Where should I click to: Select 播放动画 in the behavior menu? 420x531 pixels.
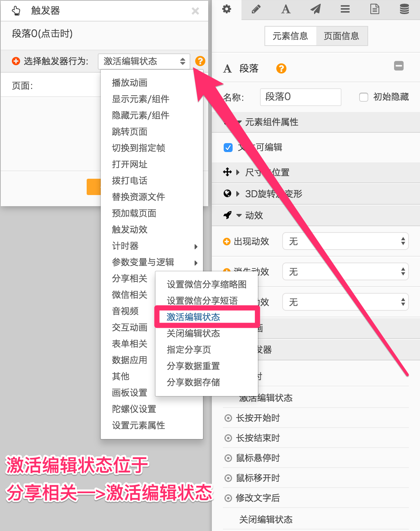pyautogui.click(x=130, y=83)
